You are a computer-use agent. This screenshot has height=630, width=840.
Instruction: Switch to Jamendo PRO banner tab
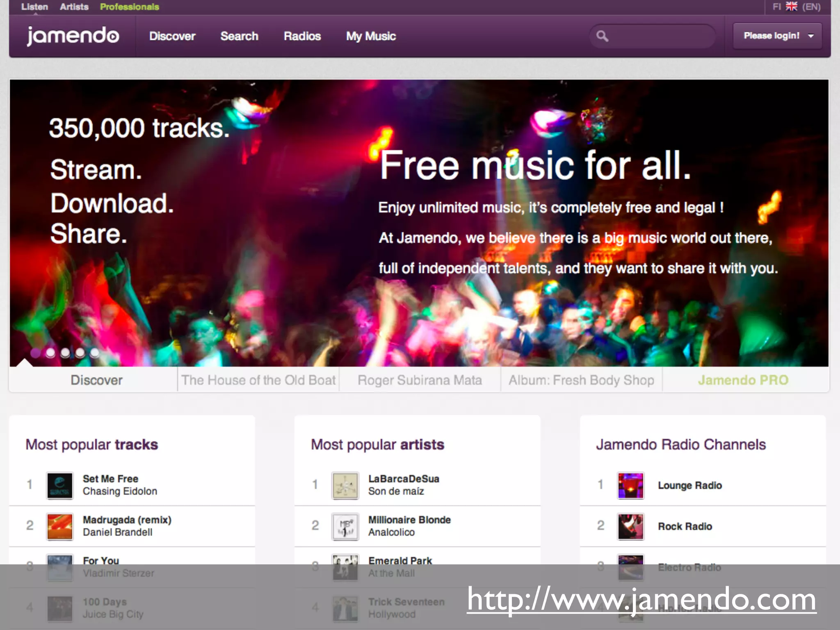743,380
